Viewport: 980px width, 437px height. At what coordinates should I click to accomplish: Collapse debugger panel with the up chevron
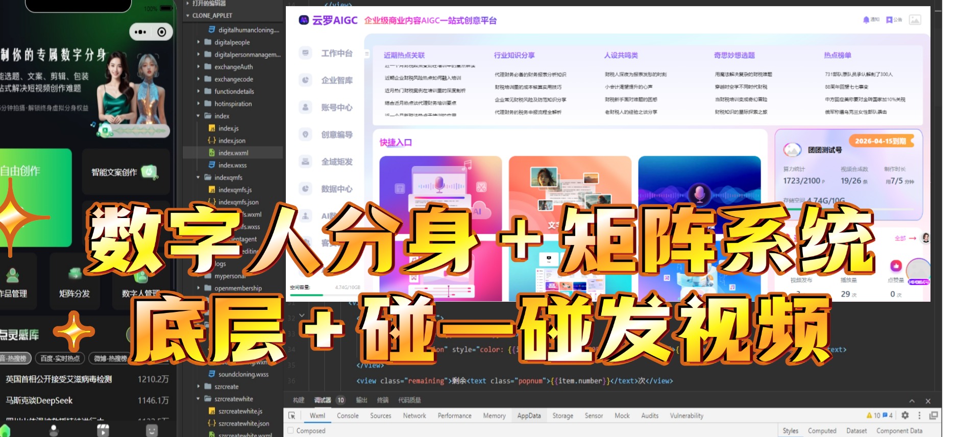click(912, 401)
